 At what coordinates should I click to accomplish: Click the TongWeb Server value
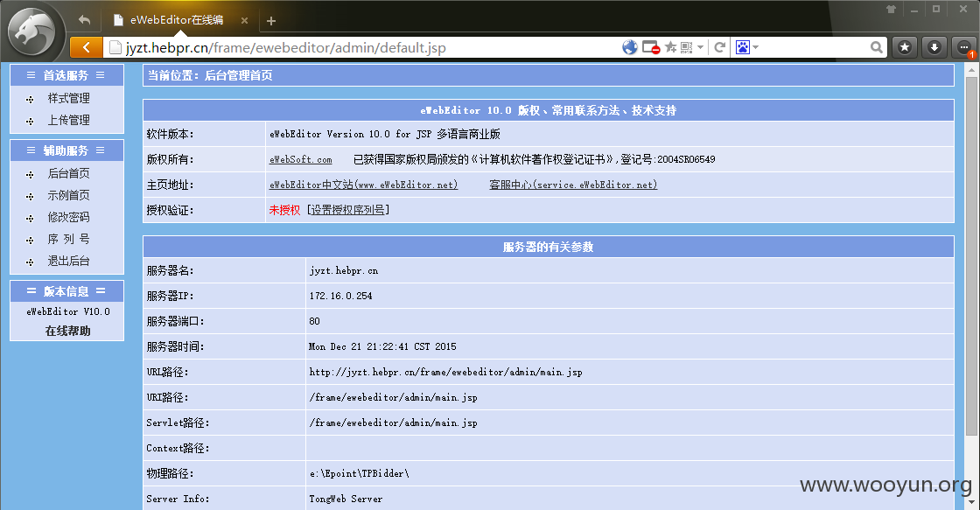346,499
